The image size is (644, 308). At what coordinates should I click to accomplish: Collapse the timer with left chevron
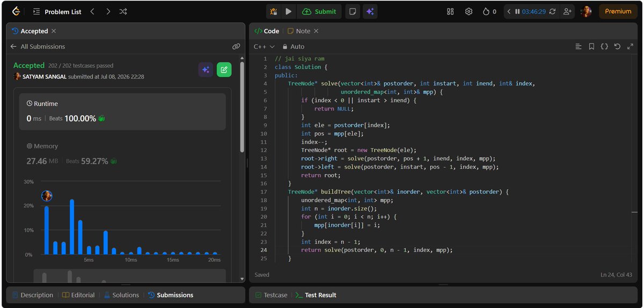pyautogui.click(x=509, y=11)
